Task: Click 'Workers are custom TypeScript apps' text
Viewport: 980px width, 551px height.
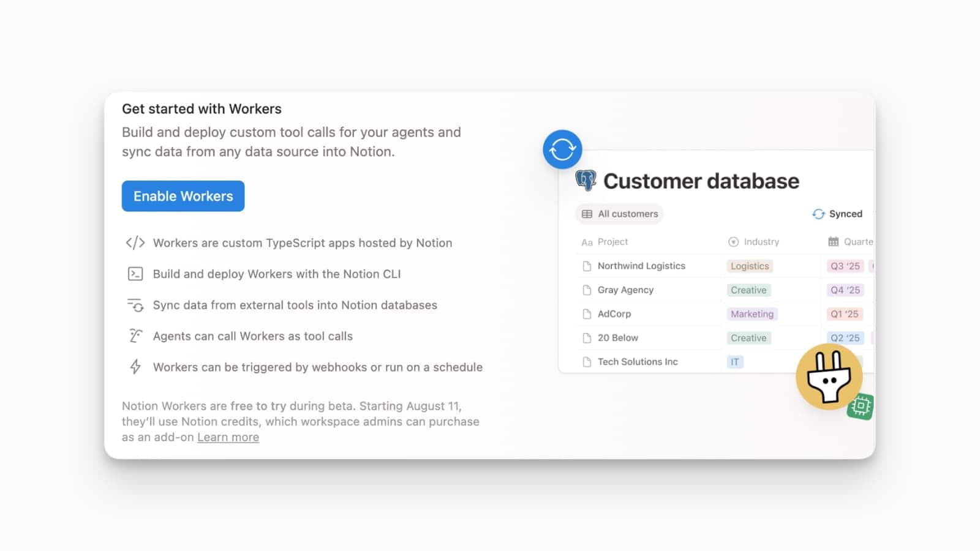Action: point(303,242)
